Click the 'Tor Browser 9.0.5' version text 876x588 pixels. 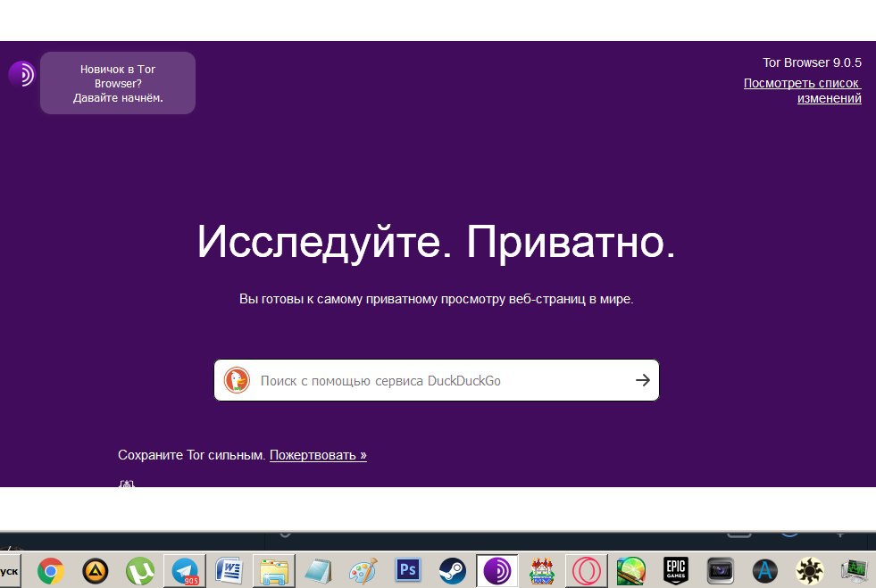click(x=812, y=62)
